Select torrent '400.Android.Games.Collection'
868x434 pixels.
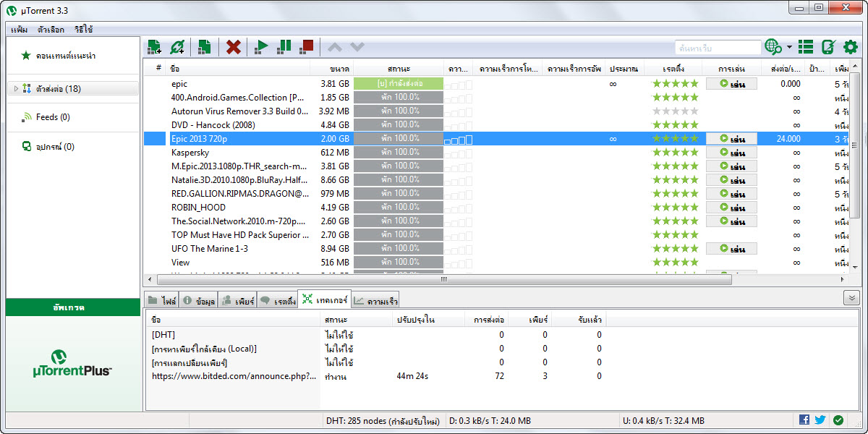[238, 98]
